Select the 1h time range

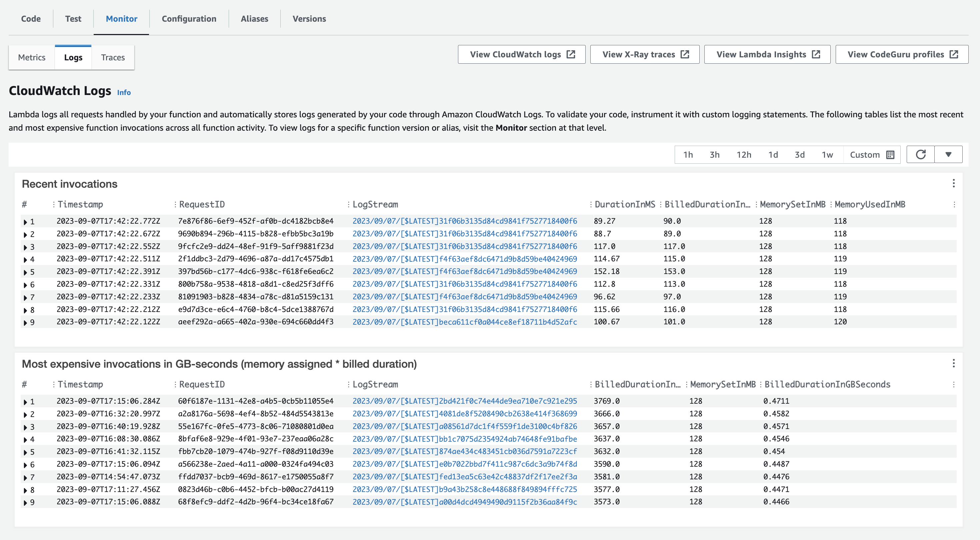(688, 155)
